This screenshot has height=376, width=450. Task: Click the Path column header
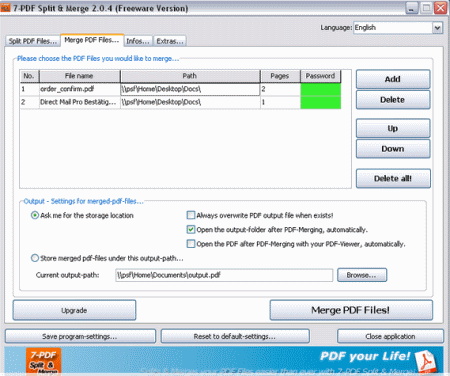point(190,76)
